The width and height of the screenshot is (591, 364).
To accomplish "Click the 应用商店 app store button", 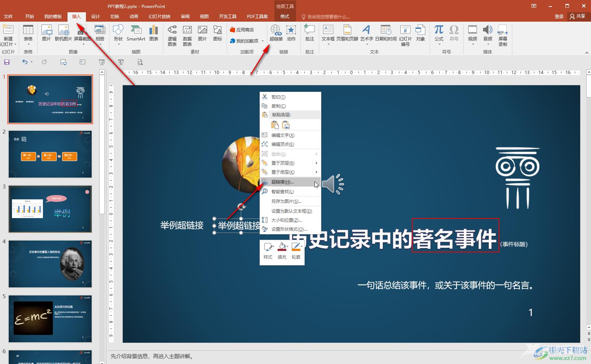I will 242,30.
